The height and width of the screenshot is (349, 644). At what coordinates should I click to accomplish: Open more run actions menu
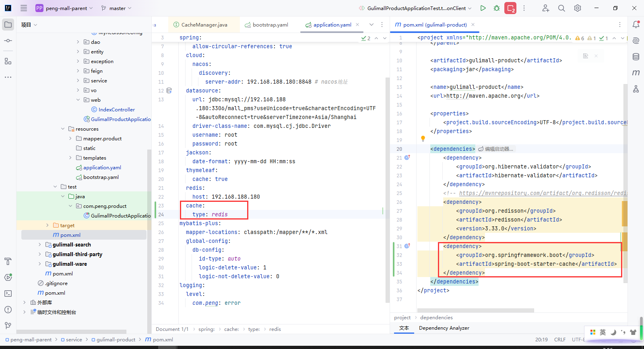coord(524,8)
